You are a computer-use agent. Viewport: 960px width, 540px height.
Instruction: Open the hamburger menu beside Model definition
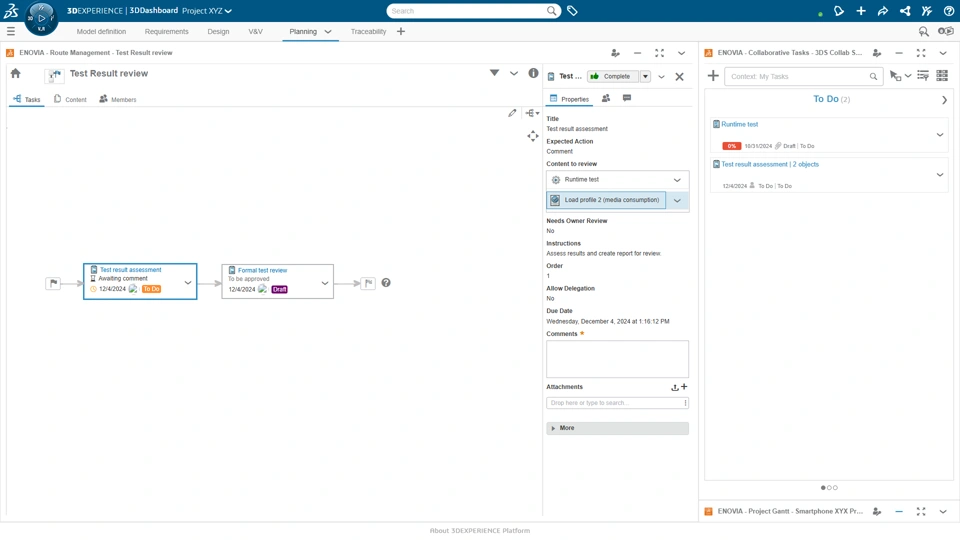[10, 31]
